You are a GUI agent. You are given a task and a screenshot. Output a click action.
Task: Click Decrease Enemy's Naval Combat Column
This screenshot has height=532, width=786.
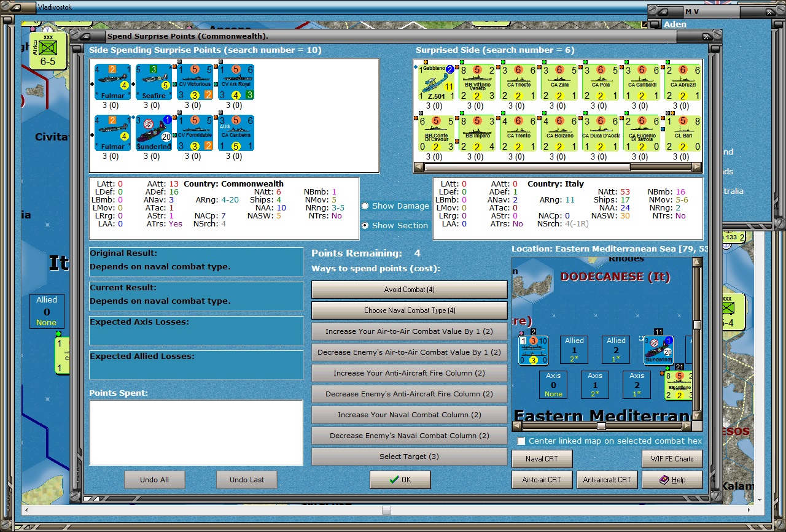coord(409,436)
